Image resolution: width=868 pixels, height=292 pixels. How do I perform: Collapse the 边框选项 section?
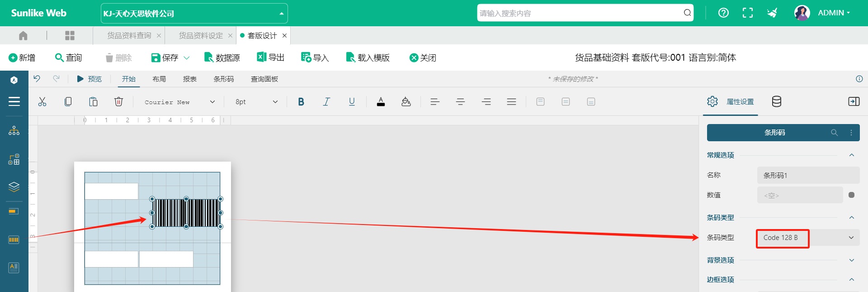point(852,280)
